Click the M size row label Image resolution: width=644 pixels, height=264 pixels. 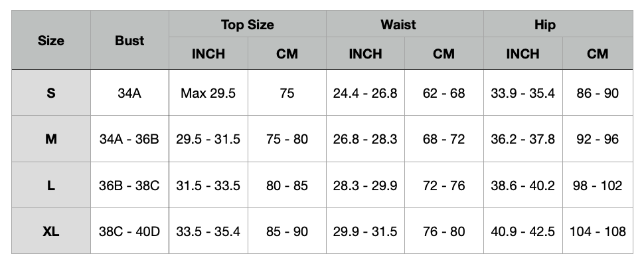tap(51, 139)
